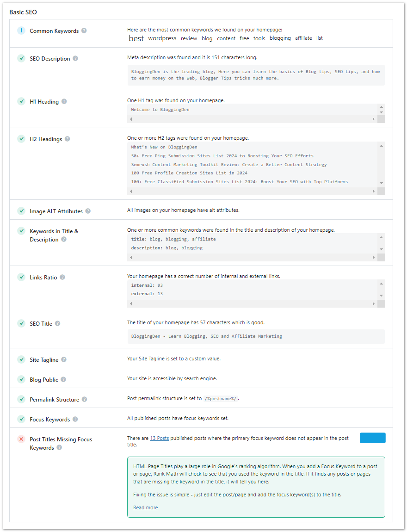The height and width of the screenshot is (532, 407).
Task: Select the wordpress keyword tag
Action: (162, 38)
